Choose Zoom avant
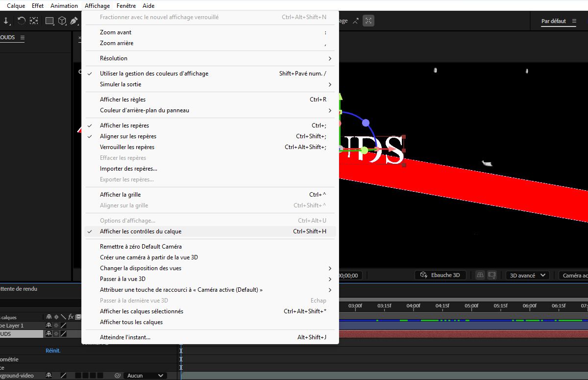This screenshot has width=588, height=380. point(210,32)
